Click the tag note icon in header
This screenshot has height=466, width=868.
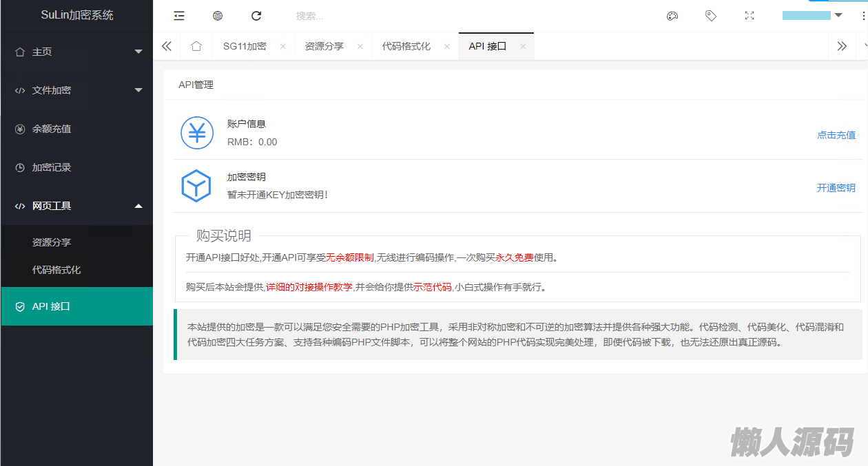coord(711,16)
